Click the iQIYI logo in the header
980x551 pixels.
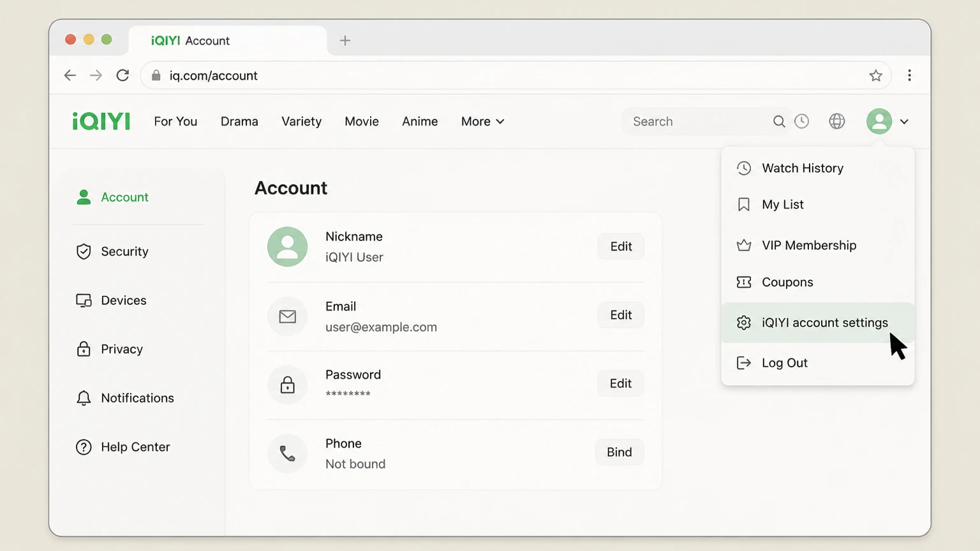[x=101, y=121]
